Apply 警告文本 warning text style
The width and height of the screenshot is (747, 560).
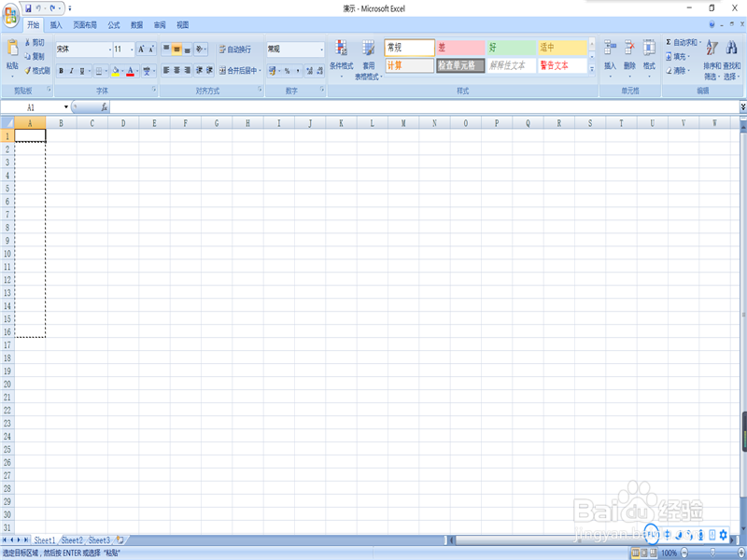coord(562,65)
